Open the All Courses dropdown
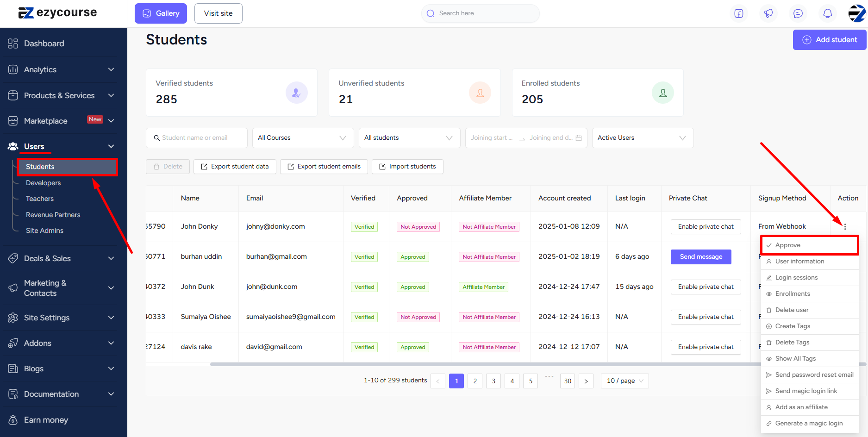This screenshot has height=437, width=868. [x=303, y=138]
